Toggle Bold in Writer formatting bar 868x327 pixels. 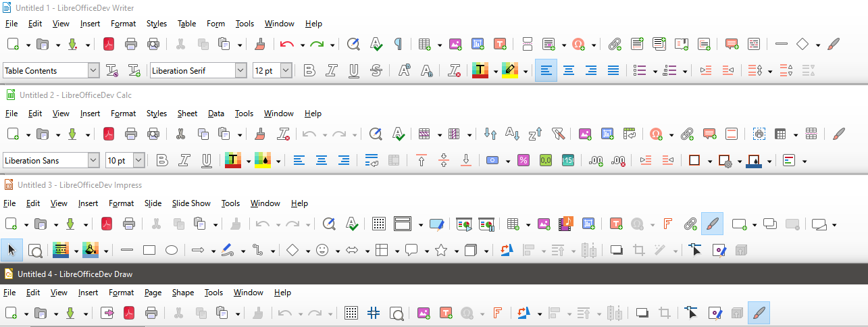tap(309, 70)
